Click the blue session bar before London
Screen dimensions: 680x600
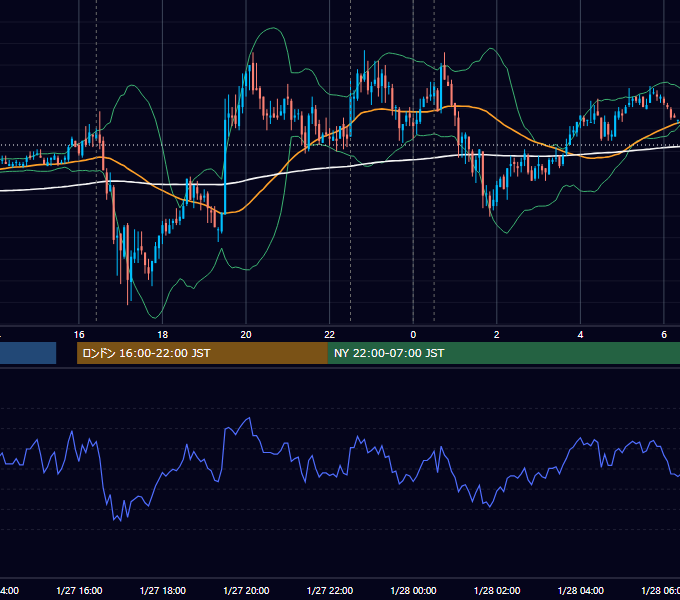28,353
